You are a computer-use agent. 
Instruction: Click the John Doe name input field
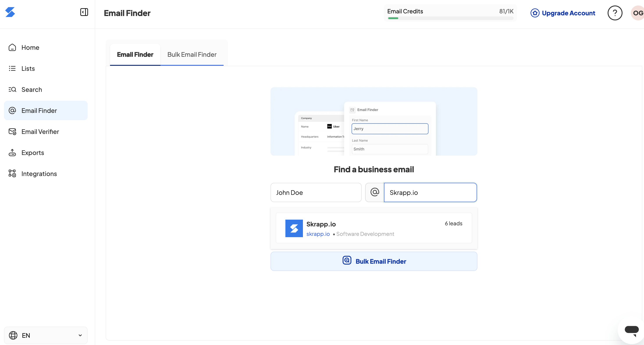tap(316, 192)
